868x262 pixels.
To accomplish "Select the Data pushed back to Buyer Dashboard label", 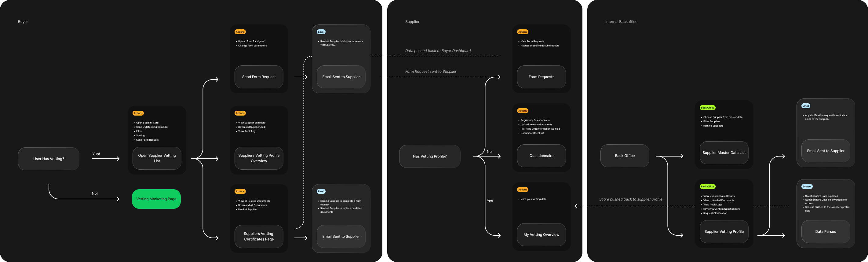I will [437, 50].
